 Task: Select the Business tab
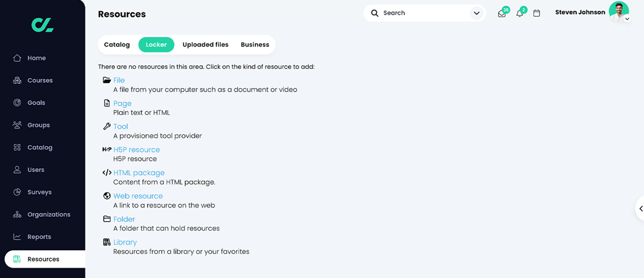pos(255,45)
